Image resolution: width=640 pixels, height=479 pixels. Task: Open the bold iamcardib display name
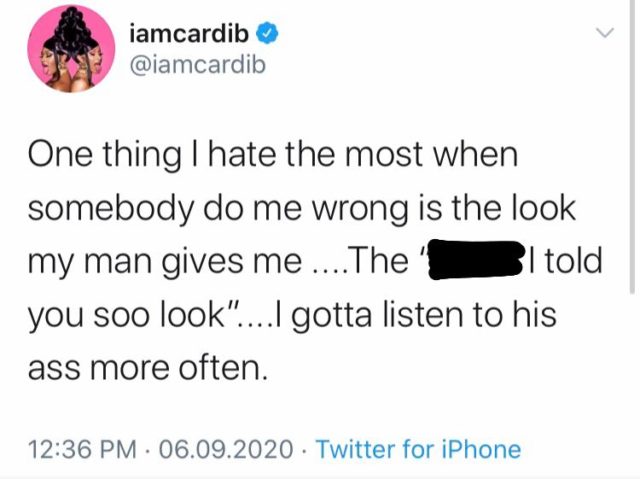(x=189, y=34)
